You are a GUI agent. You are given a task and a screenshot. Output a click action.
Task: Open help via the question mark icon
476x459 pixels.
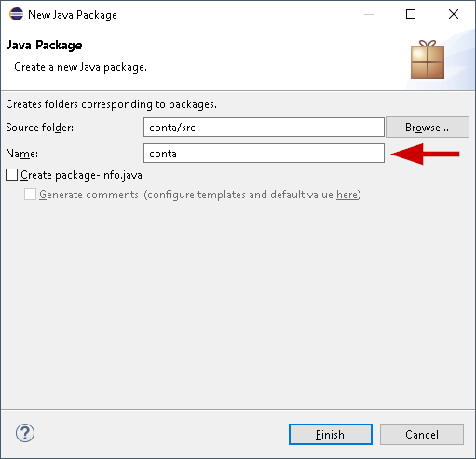25,433
